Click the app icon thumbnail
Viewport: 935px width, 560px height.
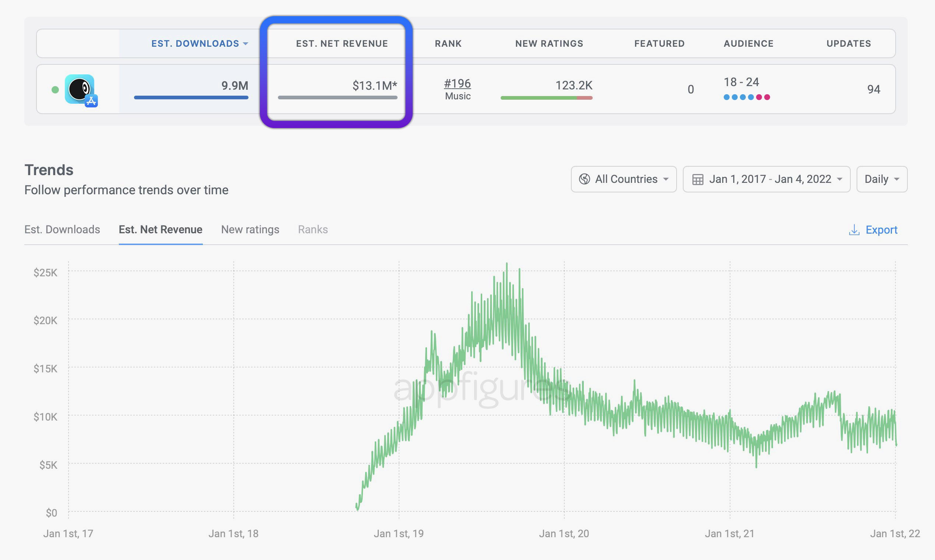point(79,89)
